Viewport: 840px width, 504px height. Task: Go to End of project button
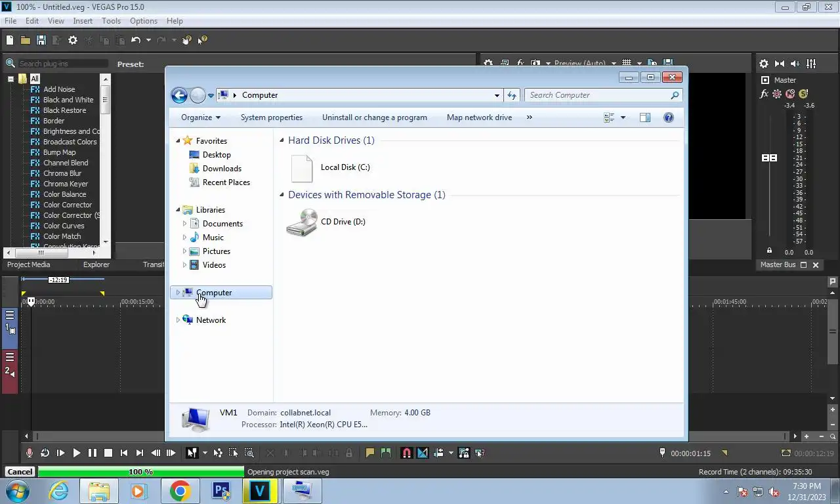140,453
